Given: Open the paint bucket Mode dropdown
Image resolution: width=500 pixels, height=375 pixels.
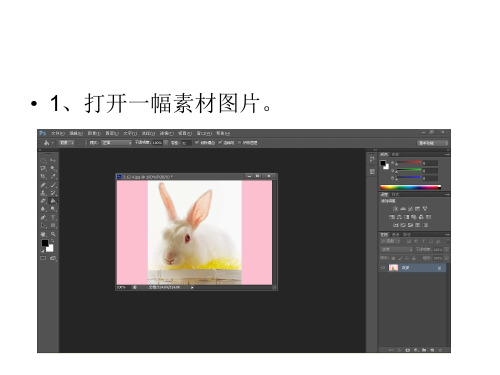Looking at the screenshot, I should click(117, 143).
